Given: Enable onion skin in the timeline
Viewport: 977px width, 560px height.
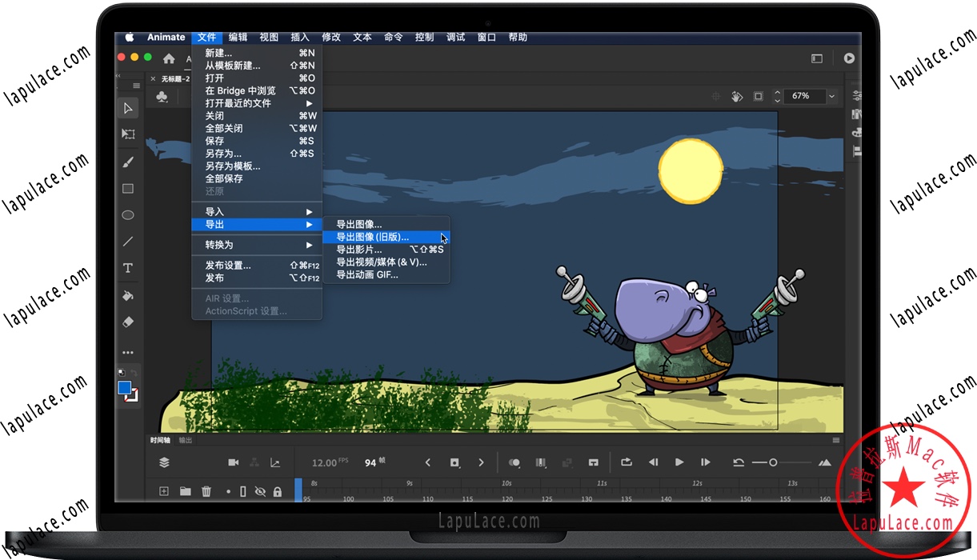Looking at the screenshot, I should [513, 462].
